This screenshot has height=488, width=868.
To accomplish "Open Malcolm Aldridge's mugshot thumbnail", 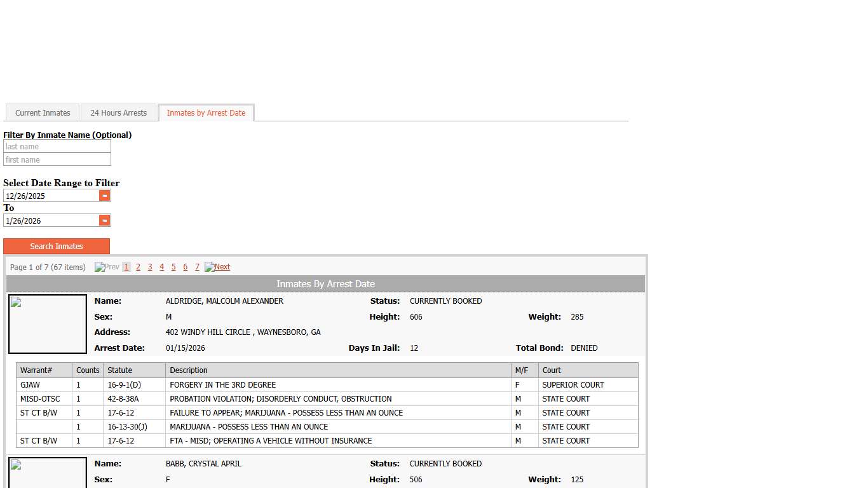I will [x=48, y=324].
